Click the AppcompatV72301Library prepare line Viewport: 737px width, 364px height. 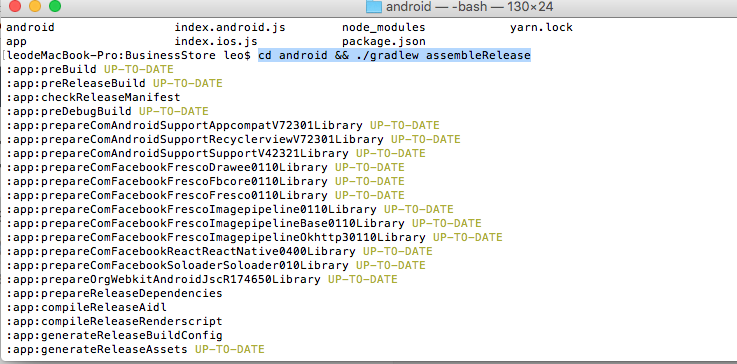pyautogui.click(x=223, y=126)
